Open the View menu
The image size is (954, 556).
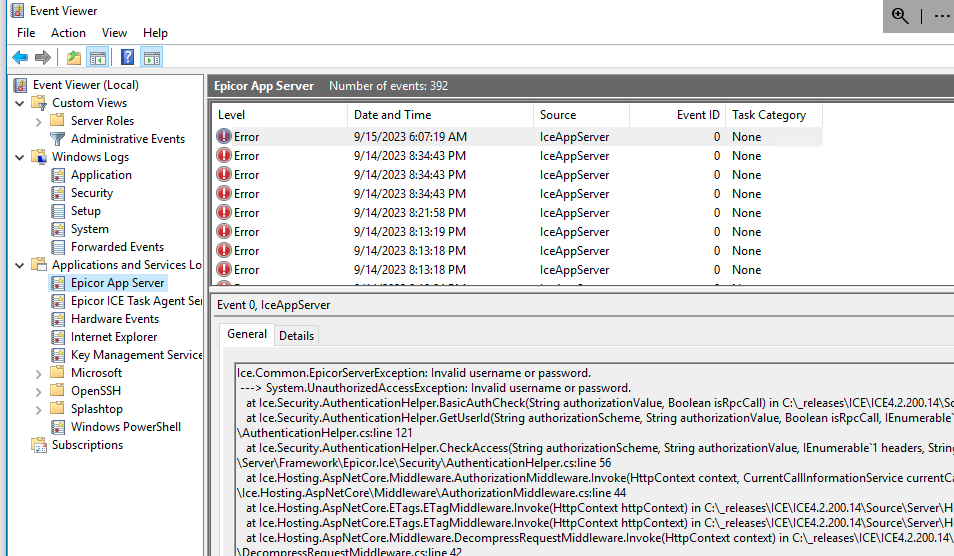114,33
